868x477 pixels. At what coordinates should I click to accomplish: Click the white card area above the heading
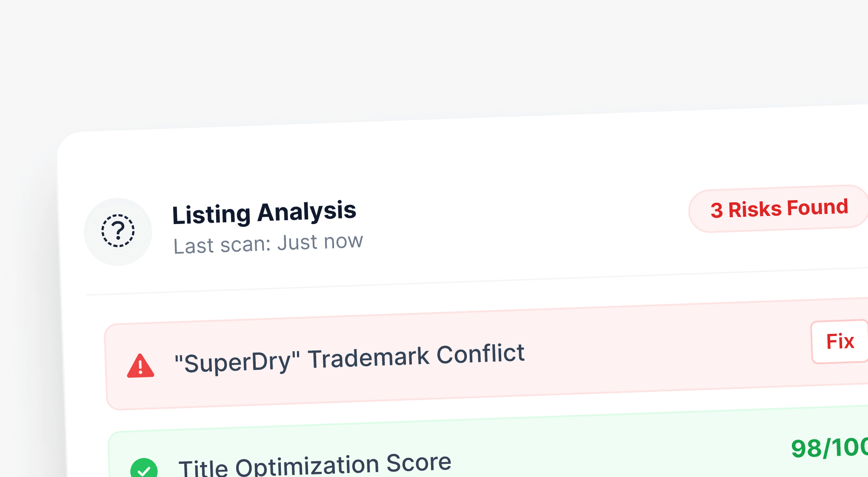[425, 158]
